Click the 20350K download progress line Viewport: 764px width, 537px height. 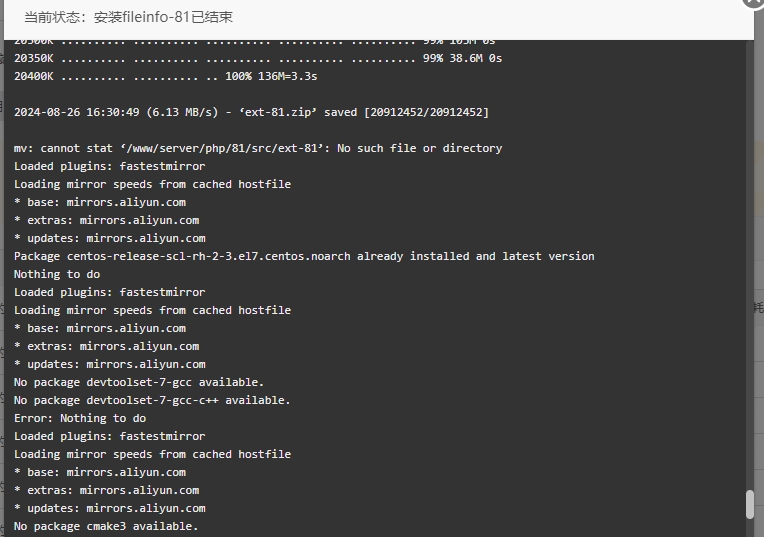coord(258,58)
